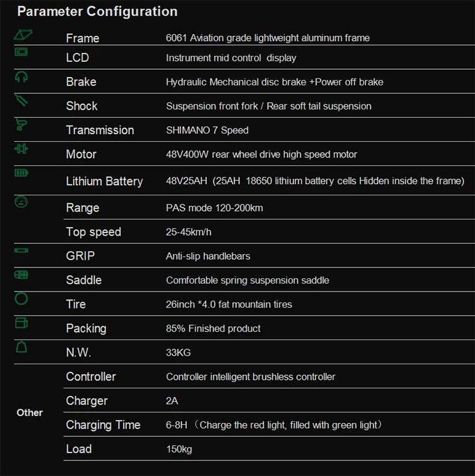475x476 pixels.
Task: Click the saddle icon
Action: [x=22, y=275]
